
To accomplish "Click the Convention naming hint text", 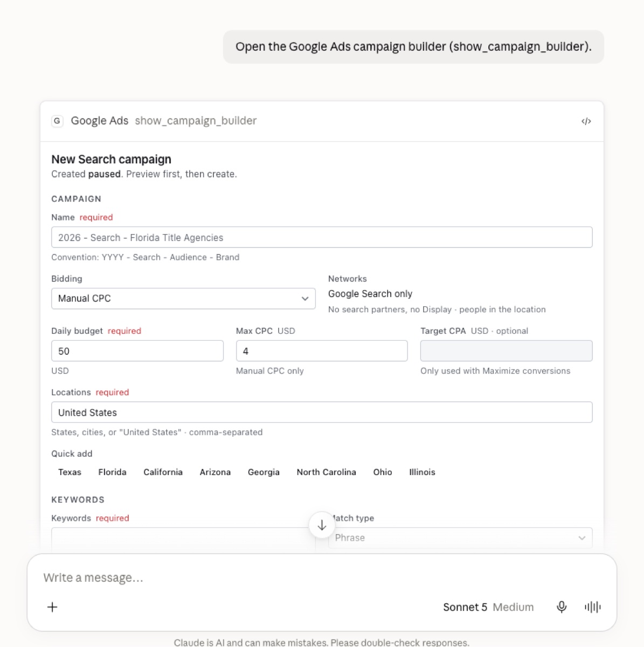I will [145, 258].
